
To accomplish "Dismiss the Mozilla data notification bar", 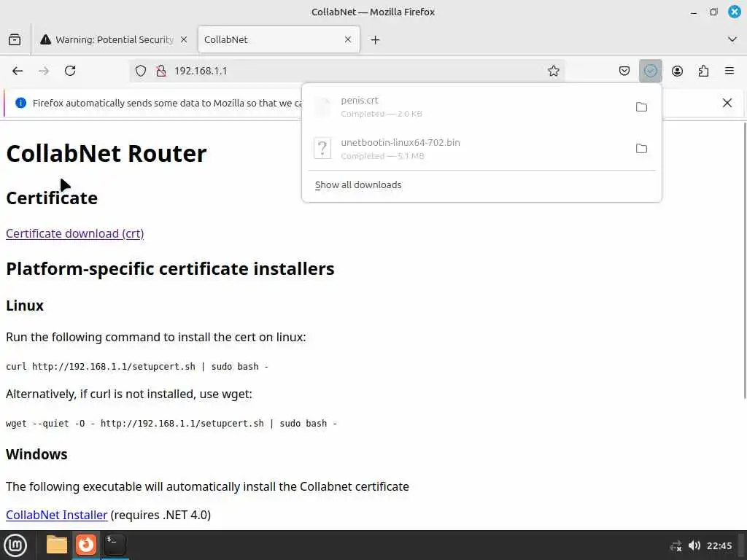I will pyautogui.click(x=727, y=103).
